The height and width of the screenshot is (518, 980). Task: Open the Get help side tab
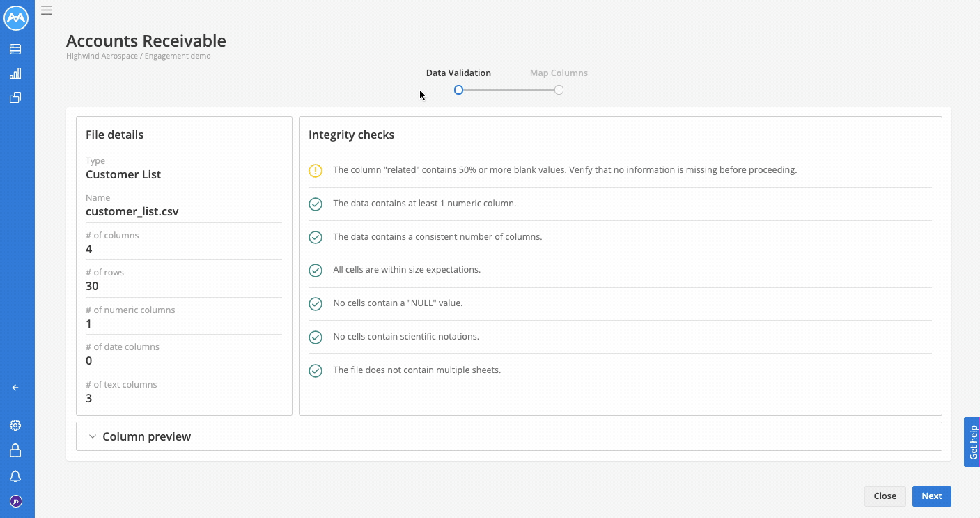coord(972,442)
